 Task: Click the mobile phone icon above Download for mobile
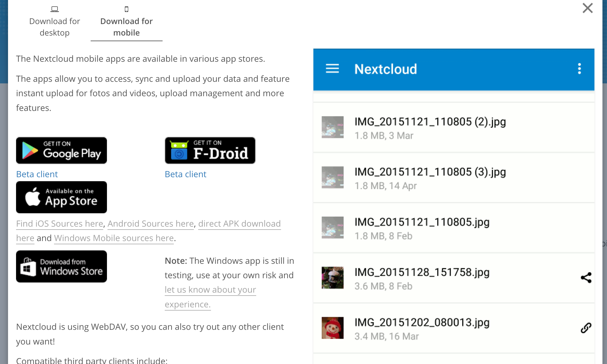[126, 8]
